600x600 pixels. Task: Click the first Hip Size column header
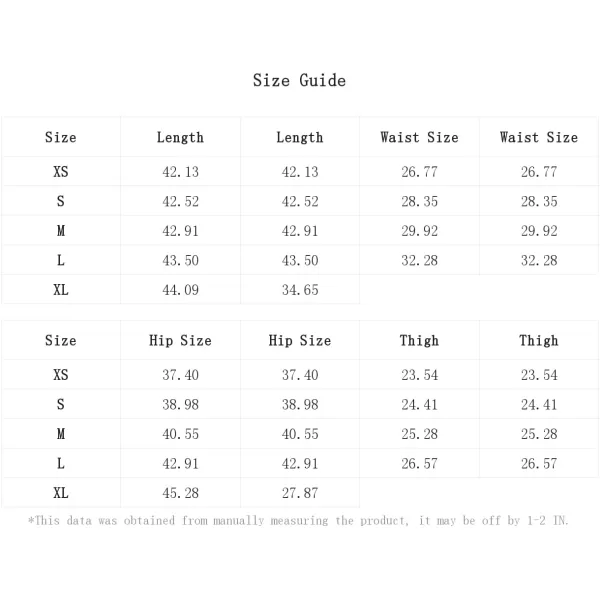coord(180,341)
